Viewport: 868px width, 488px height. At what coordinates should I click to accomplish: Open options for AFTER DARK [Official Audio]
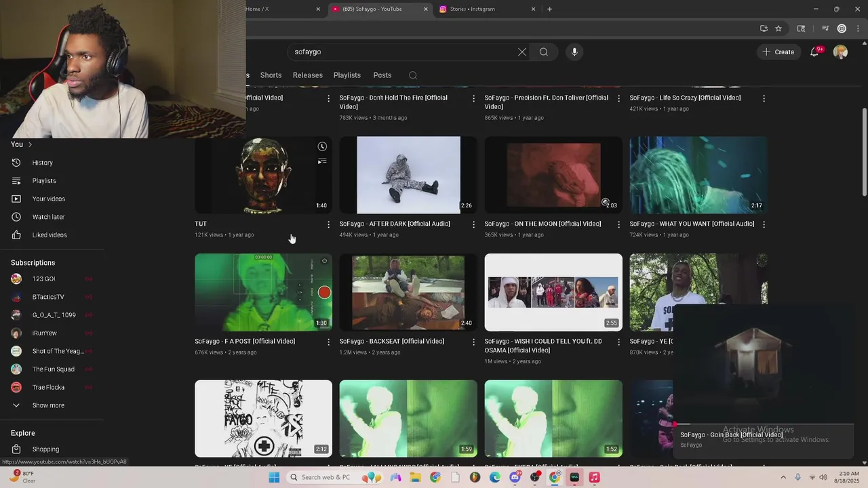click(473, 224)
